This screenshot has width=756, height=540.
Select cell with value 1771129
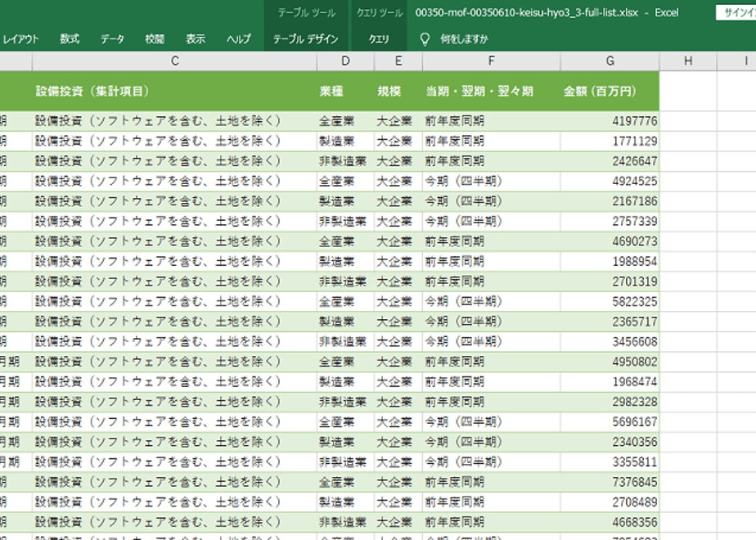610,142
